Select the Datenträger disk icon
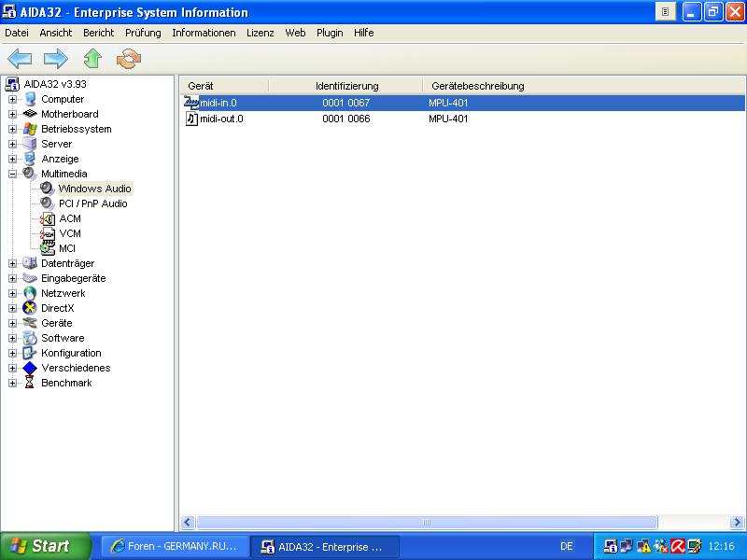This screenshot has width=747, height=560. point(30,263)
